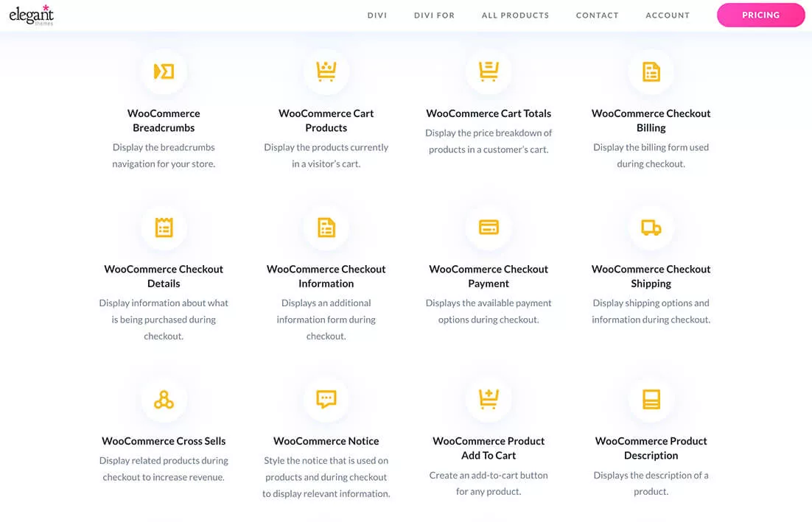Click the WooCommerce Cross Sells heading text
The image size is (812, 522).
click(164, 440)
